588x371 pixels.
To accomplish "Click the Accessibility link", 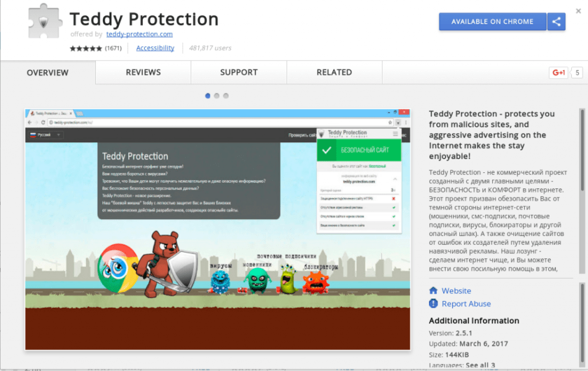I will pos(154,48).
